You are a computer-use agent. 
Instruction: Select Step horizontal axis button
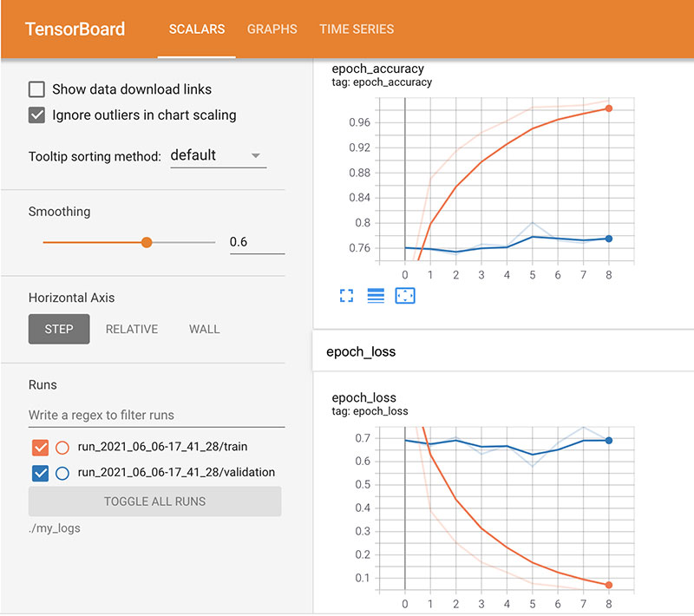[59, 330]
